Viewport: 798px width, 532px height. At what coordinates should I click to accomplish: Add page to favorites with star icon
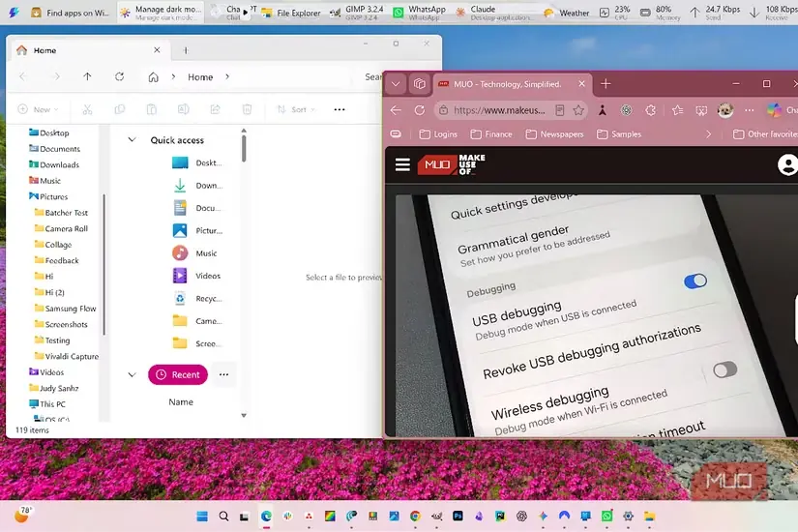coord(578,110)
